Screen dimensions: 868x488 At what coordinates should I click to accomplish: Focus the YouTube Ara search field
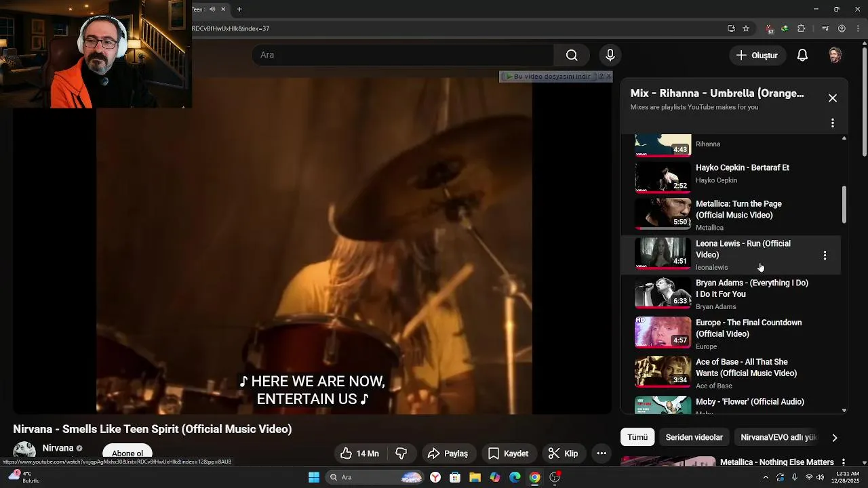403,55
